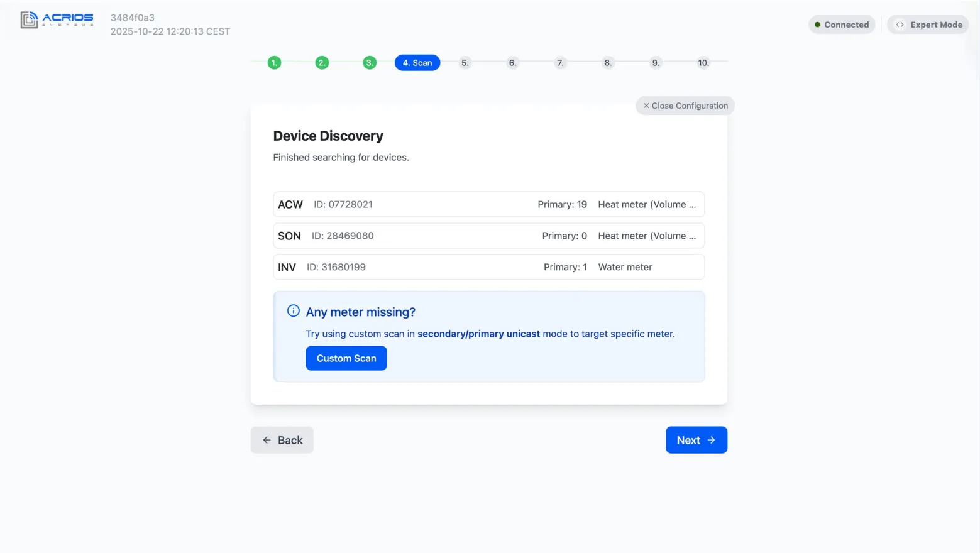Jump to step 6 in the wizard

512,63
